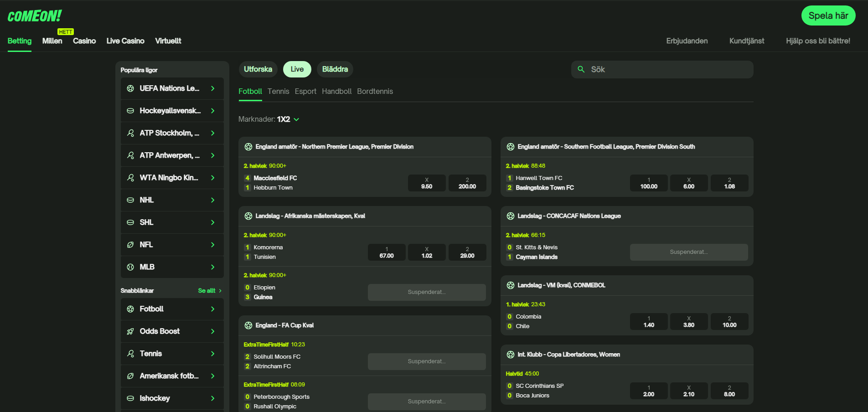Click the hockey puck icon beside NHL
The height and width of the screenshot is (412, 868).
130,200
